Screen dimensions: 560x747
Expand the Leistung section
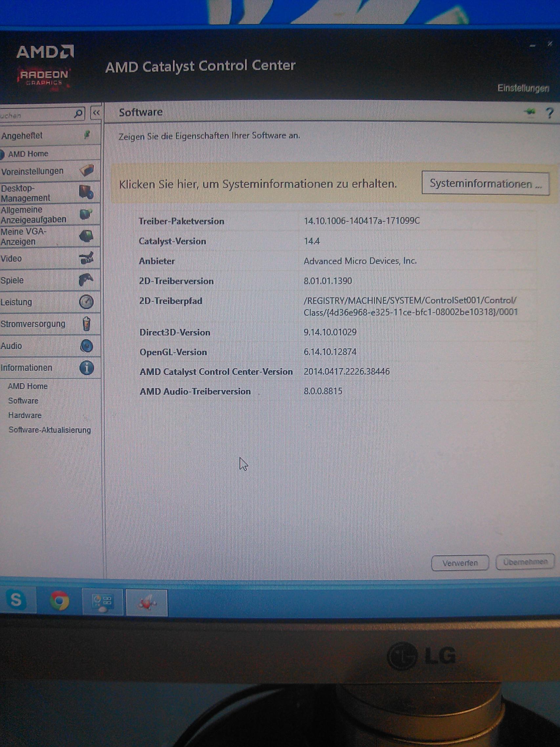click(50, 302)
